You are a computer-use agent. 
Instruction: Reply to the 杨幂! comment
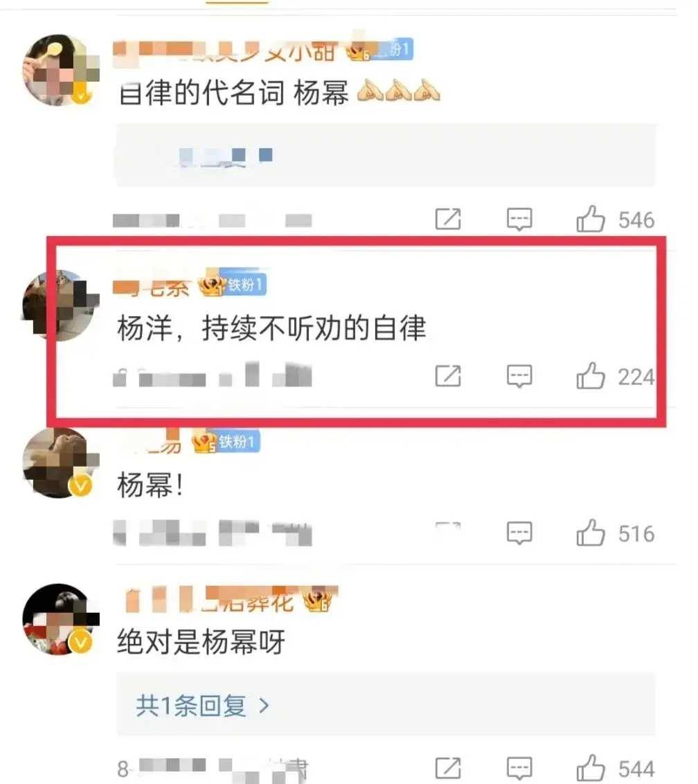pos(519,533)
